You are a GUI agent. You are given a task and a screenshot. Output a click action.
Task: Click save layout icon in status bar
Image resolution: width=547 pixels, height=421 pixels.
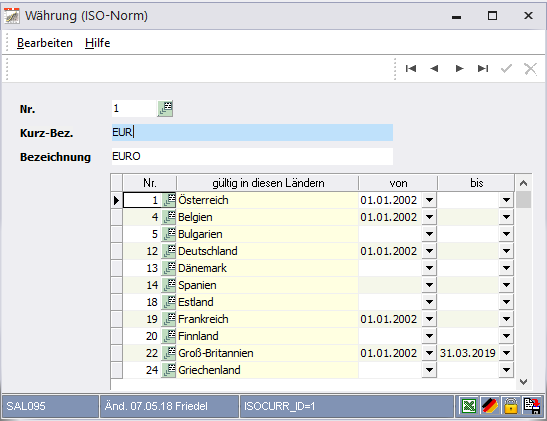coord(532,406)
